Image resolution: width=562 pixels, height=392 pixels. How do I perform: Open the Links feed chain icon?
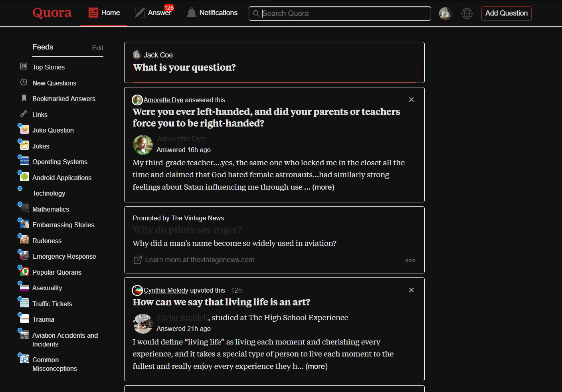click(x=24, y=114)
